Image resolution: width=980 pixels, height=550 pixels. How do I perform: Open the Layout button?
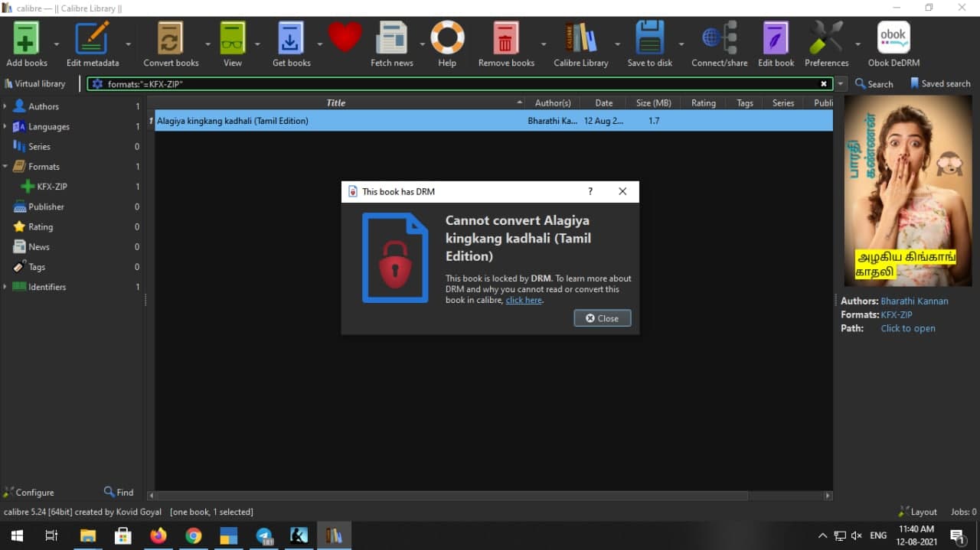pos(917,512)
